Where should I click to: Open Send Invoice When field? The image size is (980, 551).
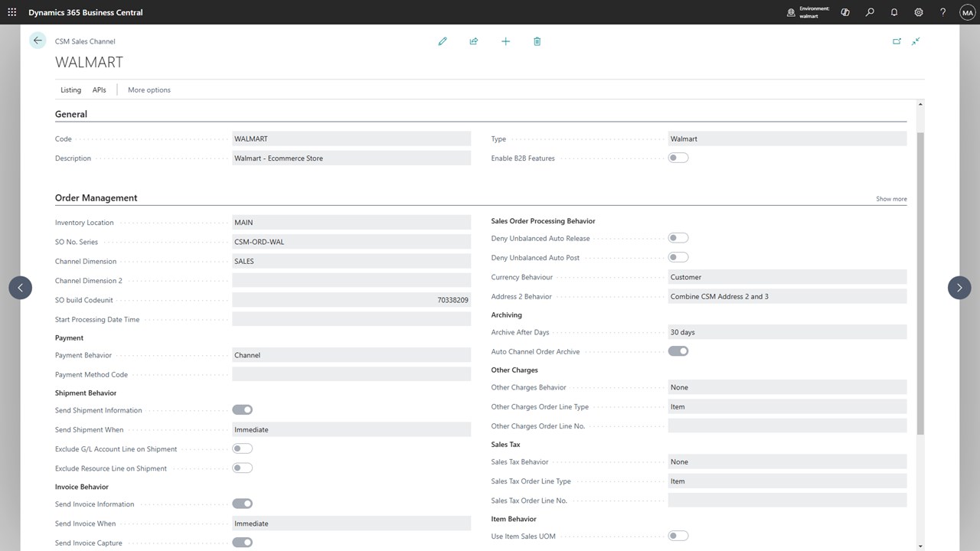click(x=351, y=523)
